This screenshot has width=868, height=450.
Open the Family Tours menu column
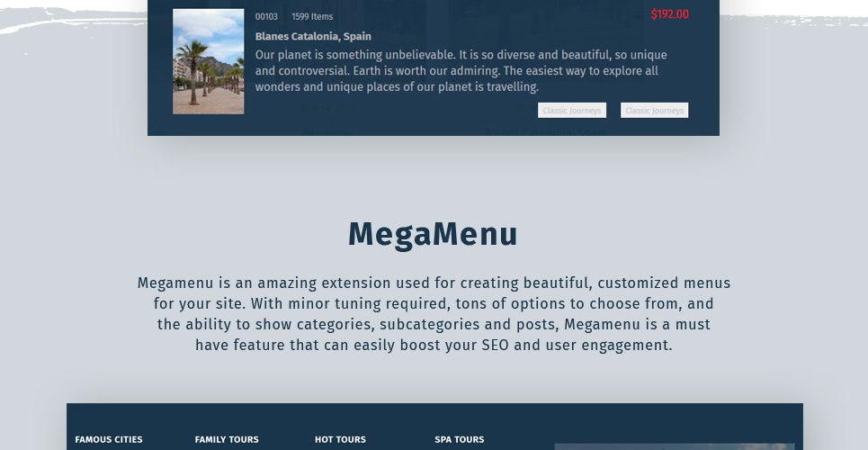(227, 439)
